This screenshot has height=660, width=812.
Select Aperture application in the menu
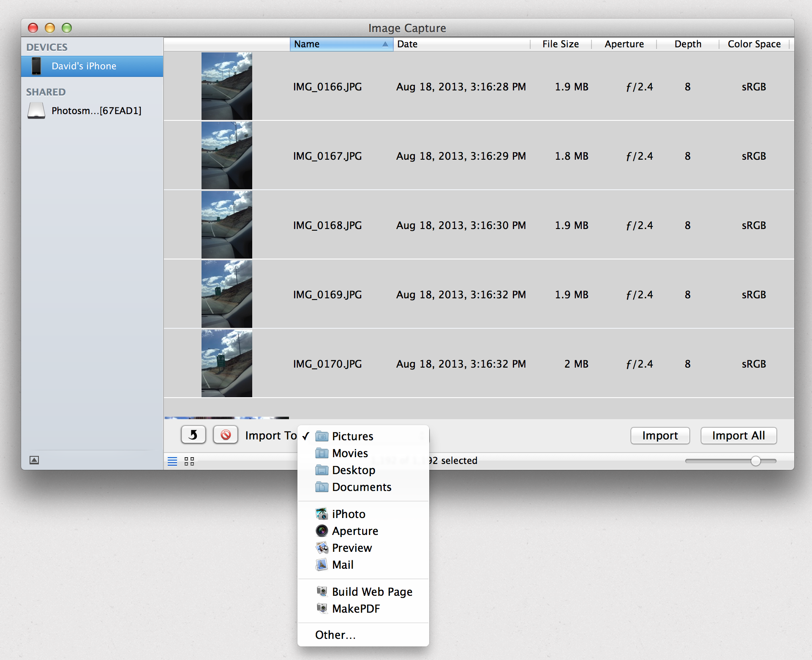click(363, 531)
